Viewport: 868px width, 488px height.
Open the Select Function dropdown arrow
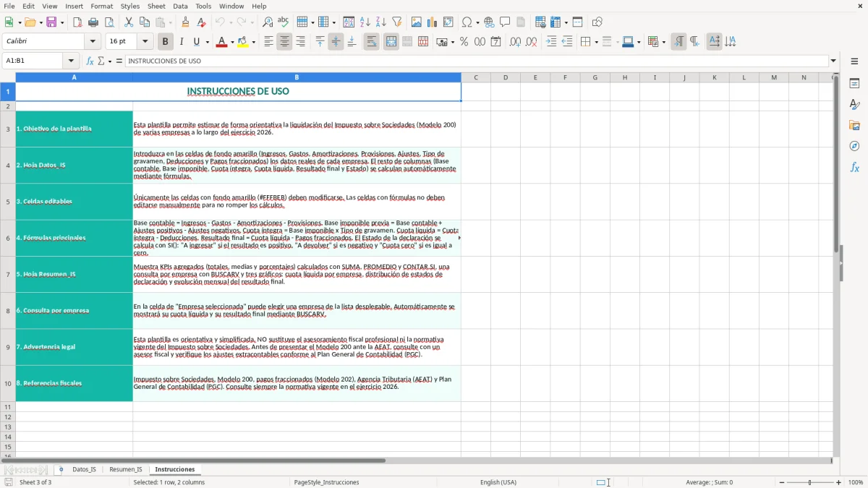pos(110,61)
